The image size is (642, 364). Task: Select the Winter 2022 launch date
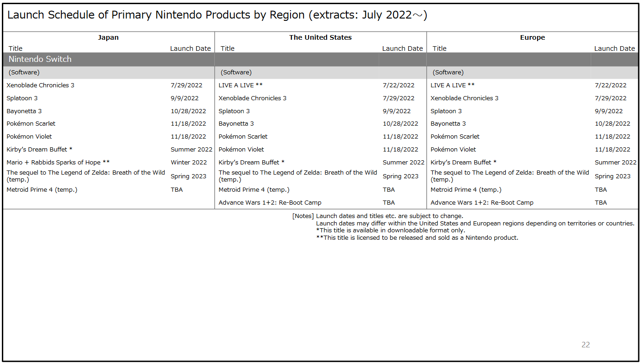188,162
